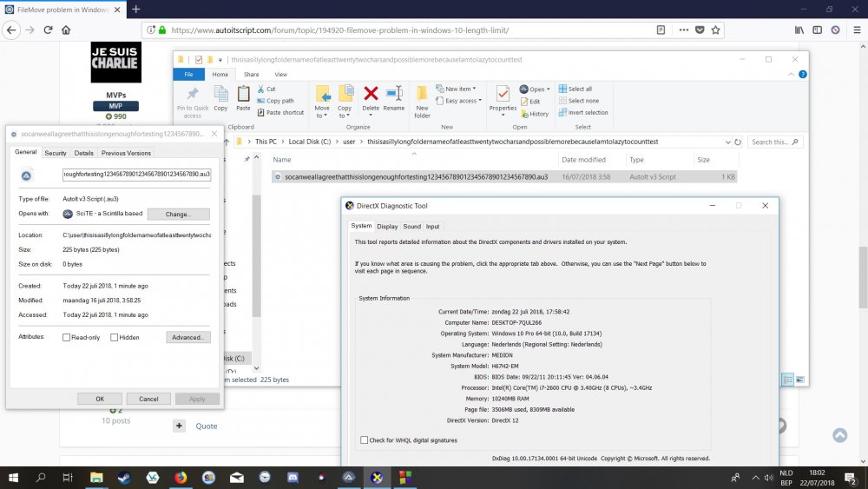Click the Properties icon in Open group
This screenshot has width=868, height=489.
[x=503, y=94]
